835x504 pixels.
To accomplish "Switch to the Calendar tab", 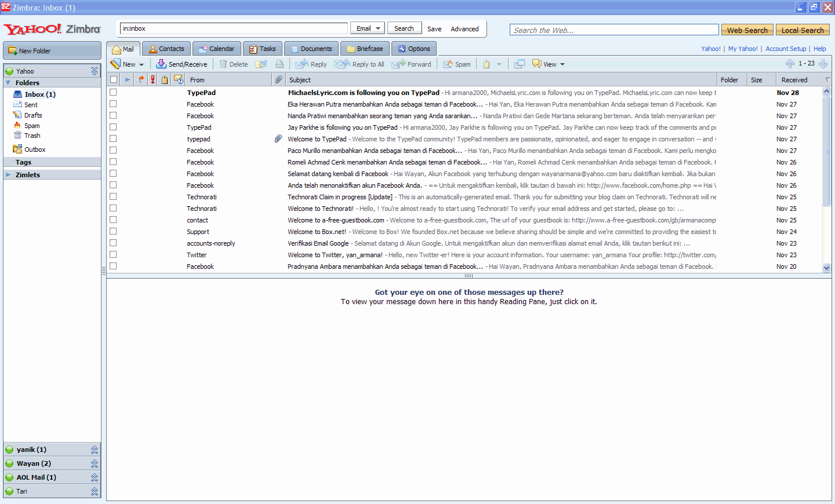I will [x=217, y=49].
